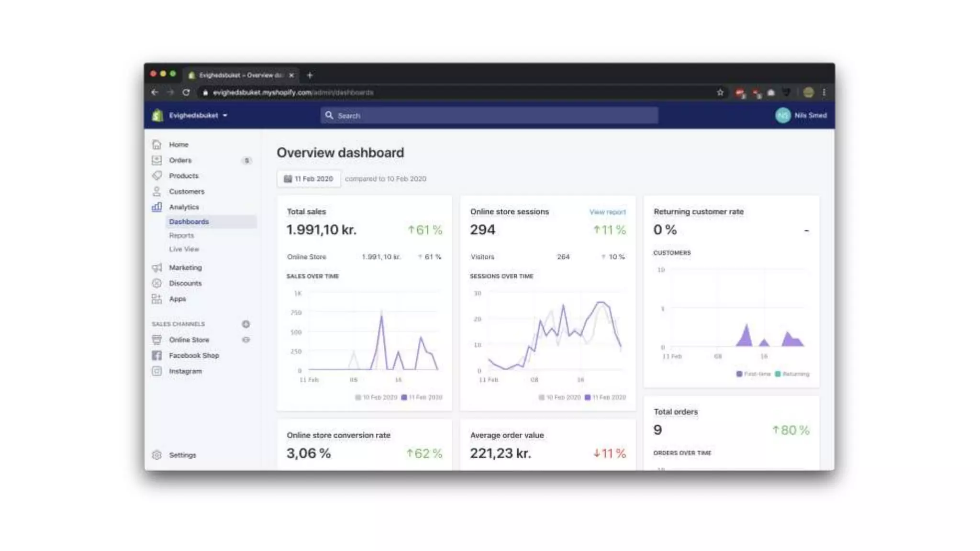This screenshot has height=551, width=980.
Task: Open Orders via its inbox icon
Action: pos(156,160)
